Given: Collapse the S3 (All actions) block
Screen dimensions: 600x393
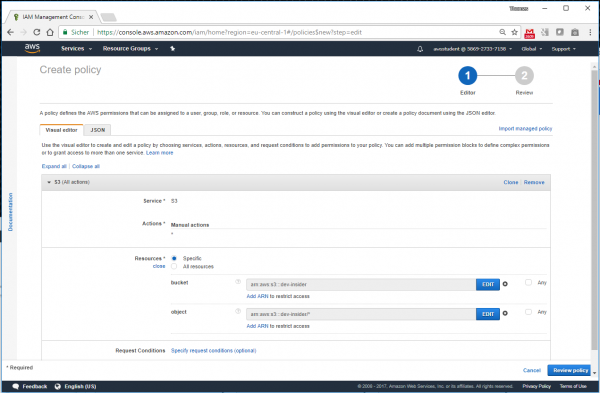Looking at the screenshot, I should click(x=49, y=182).
